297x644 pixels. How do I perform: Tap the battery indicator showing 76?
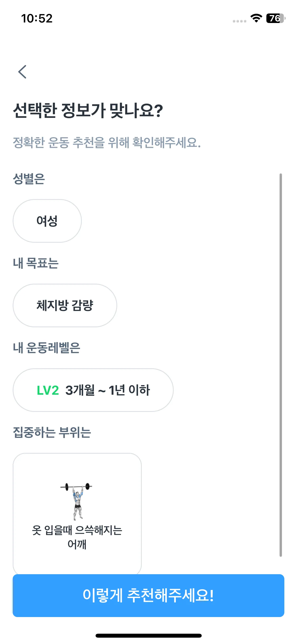pos(276,18)
